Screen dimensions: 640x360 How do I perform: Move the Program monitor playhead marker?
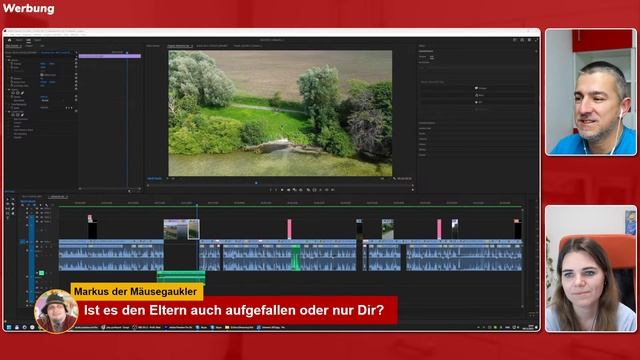pyautogui.click(x=256, y=183)
